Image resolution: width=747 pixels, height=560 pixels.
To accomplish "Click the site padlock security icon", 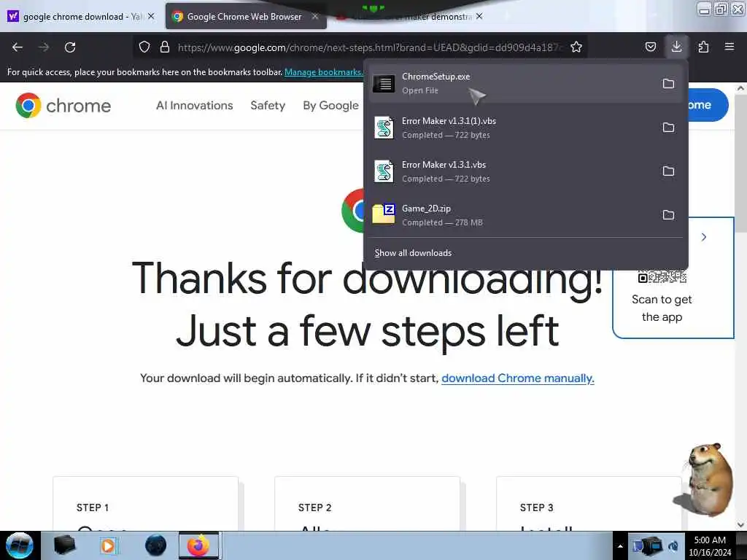I will click(165, 47).
